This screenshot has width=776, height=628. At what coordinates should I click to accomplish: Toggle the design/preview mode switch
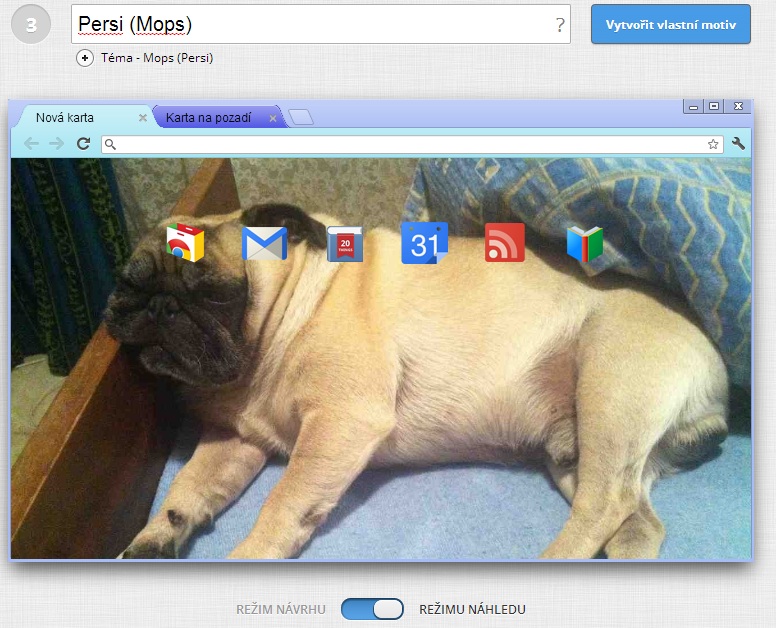[372, 609]
